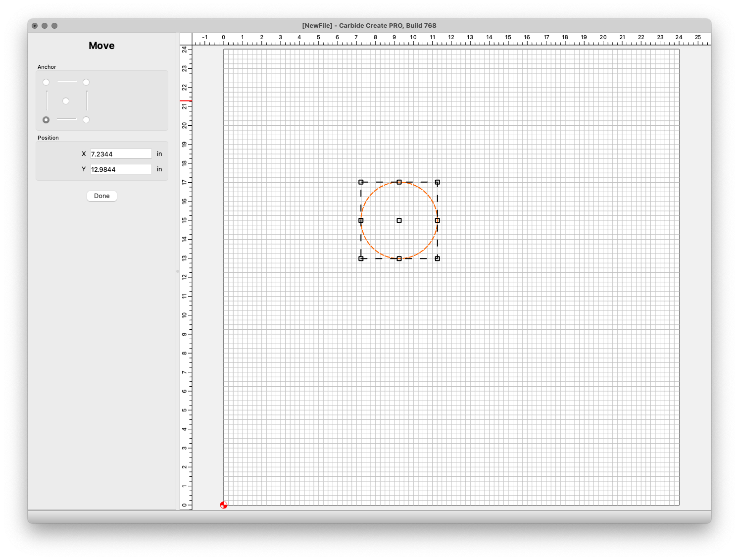Select the bottom-left anchor radio button
Screen dimensions: 739x560
click(46, 120)
